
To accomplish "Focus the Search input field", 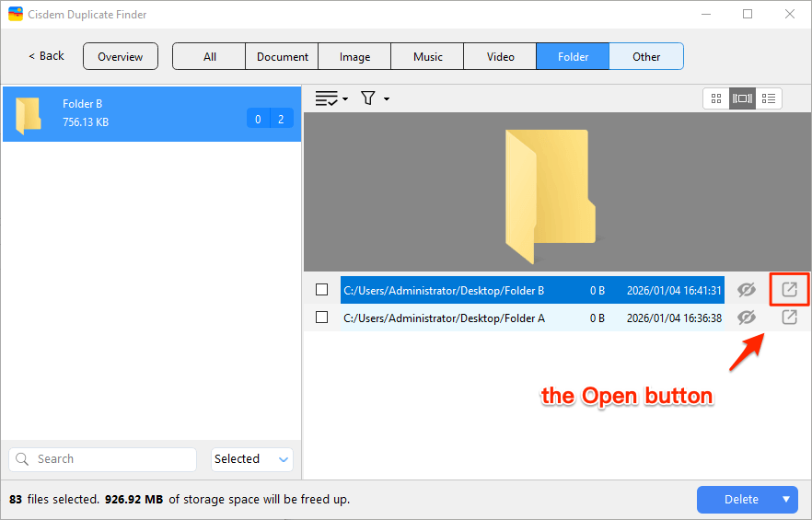I will tap(102, 459).
